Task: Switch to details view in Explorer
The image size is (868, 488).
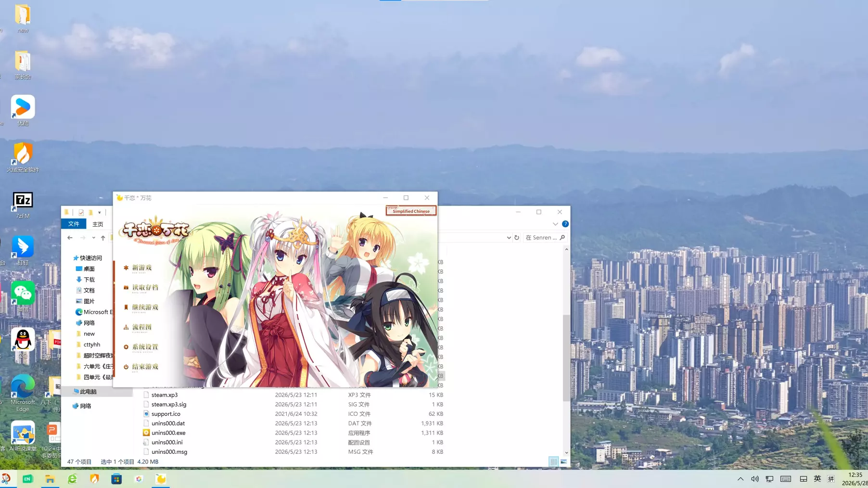Action: point(554,462)
